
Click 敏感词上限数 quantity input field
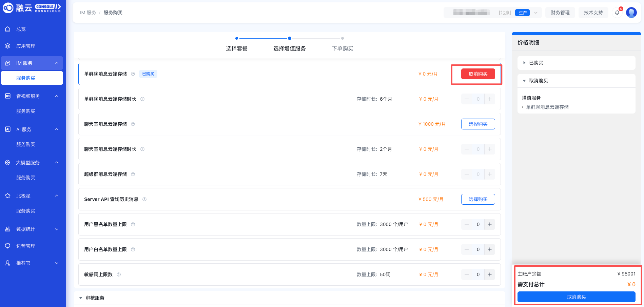[478, 274]
